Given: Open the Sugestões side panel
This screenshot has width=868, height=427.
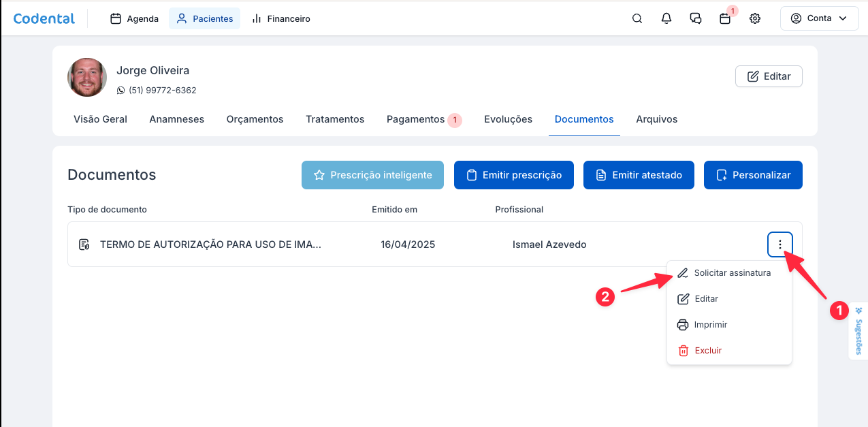Looking at the screenshot, I should click(858, 331).
